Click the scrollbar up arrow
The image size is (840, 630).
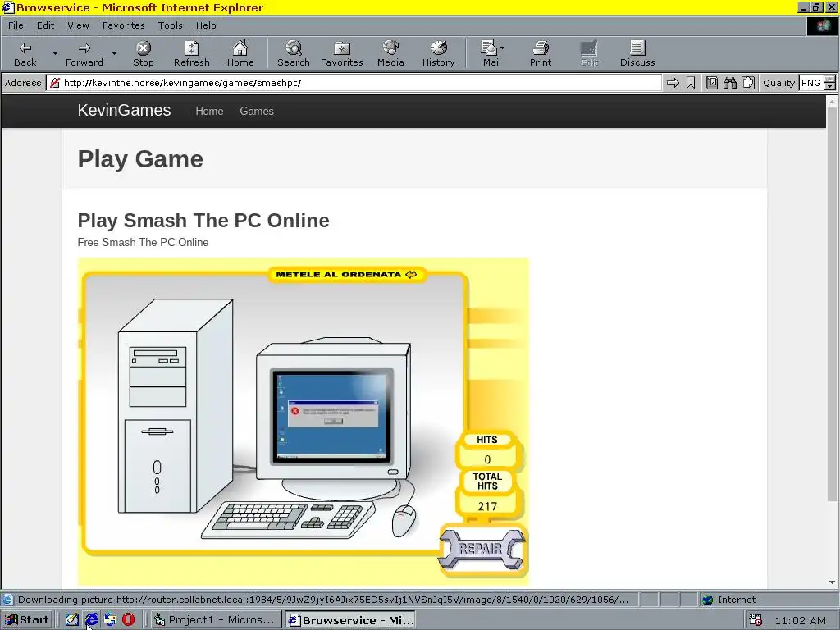pos(832,101)
